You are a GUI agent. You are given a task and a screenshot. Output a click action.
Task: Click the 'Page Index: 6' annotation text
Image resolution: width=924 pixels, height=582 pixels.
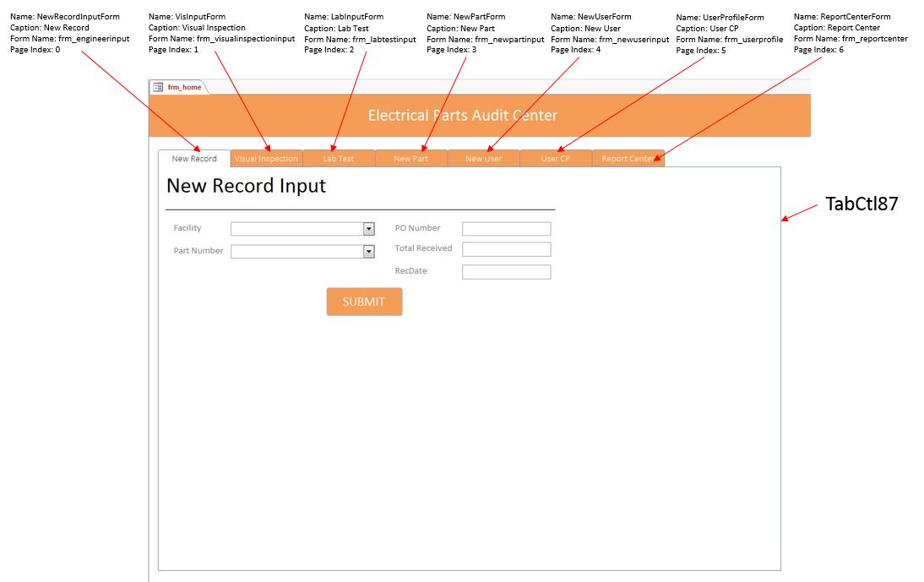click(818, 50)
